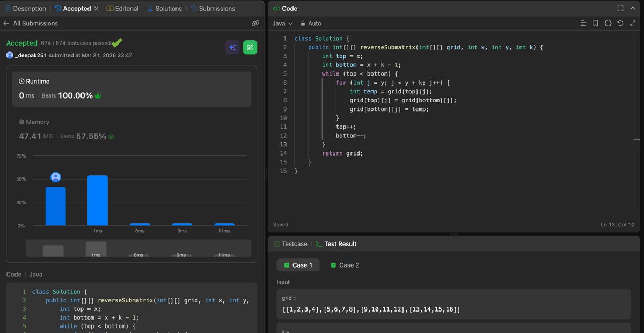Click the lock icon next to Auto
Image resolution: width=644 pixels, height=333 pixels.
point(303,24)
